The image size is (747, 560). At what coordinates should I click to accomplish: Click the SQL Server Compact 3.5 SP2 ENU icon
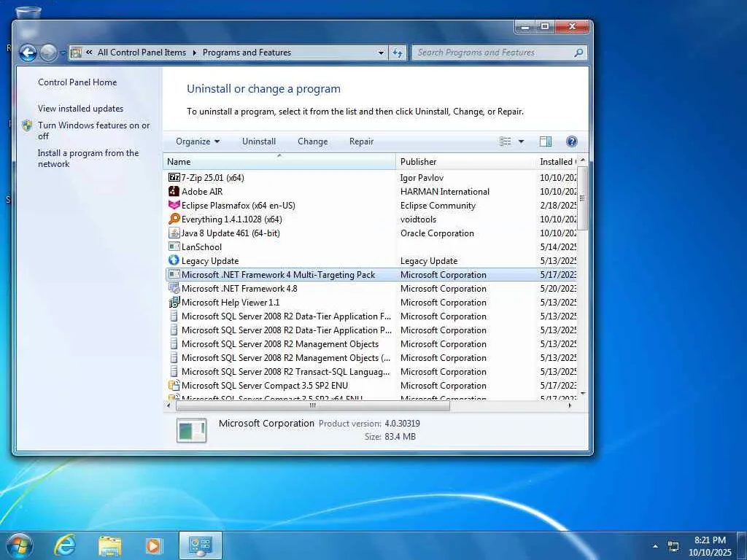point(174,385)
